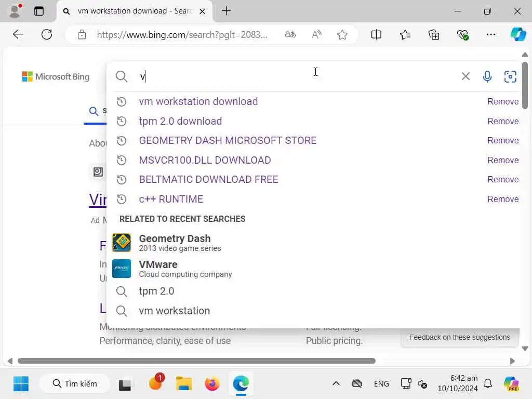The image size is (532, 399).
Task: Go back with the back arrow
Action: (18, 34)
